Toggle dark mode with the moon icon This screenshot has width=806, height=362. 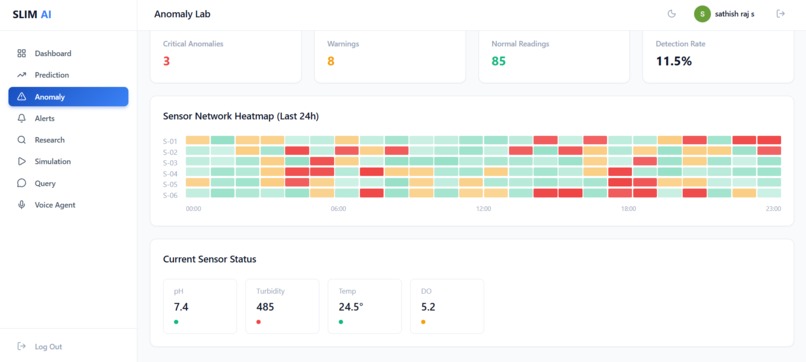click(x=671, y=14)
